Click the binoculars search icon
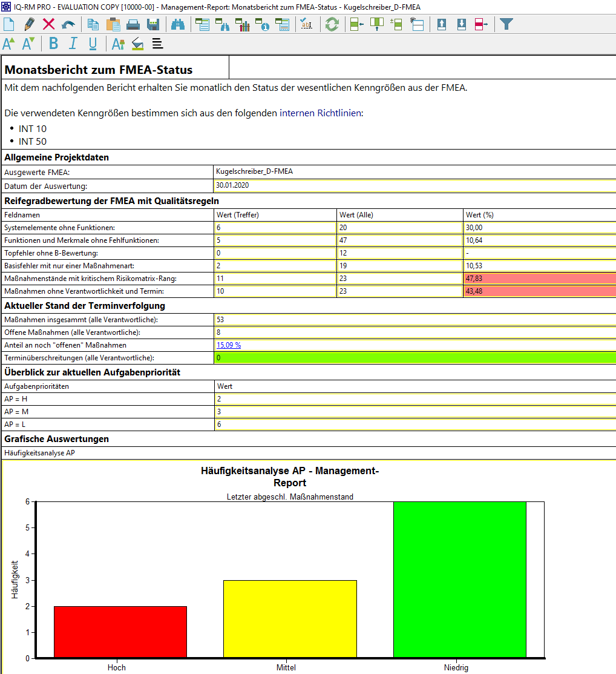This screenshot has height=674, width=616. click(178, 24)
